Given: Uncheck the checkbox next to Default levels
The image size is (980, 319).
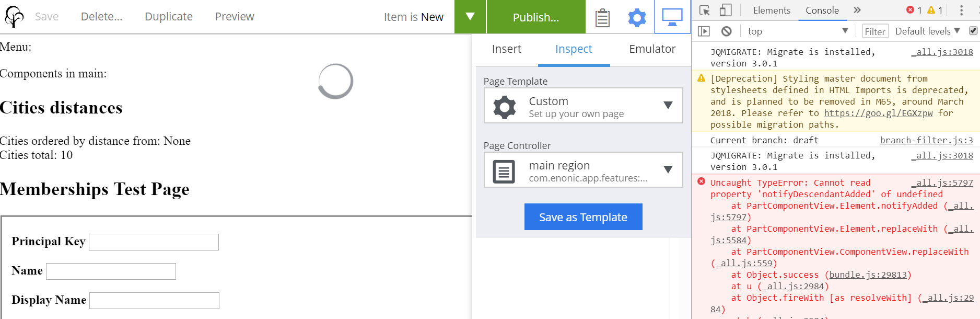Looking at the screenshot, I should [974, 31].
